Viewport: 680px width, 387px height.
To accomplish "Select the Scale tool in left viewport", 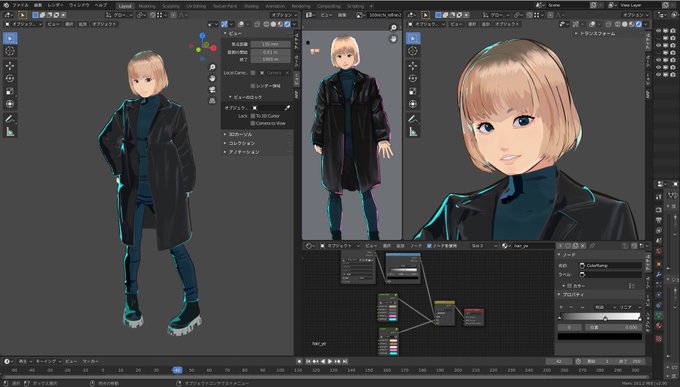I will point(10,91).
